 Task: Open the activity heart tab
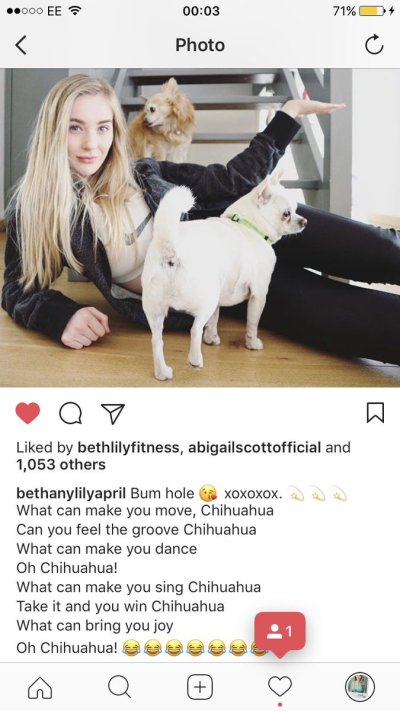(x=280, y=687)
